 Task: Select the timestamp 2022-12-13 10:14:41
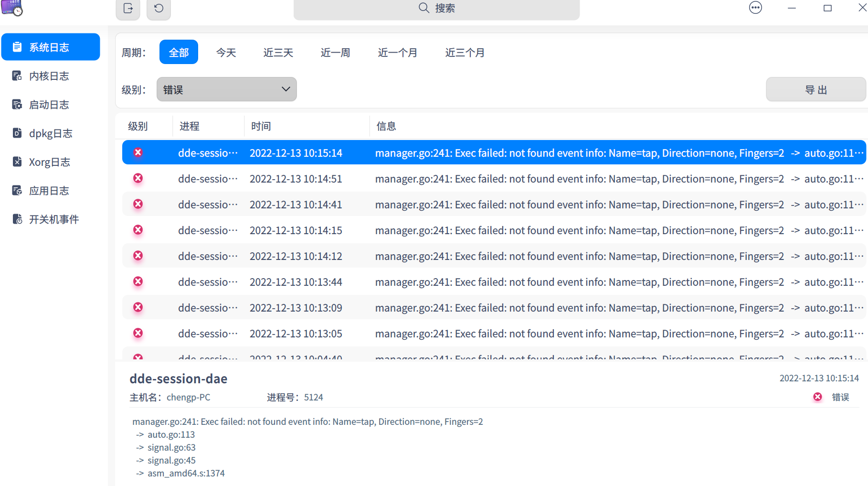(x=296, y=205)
